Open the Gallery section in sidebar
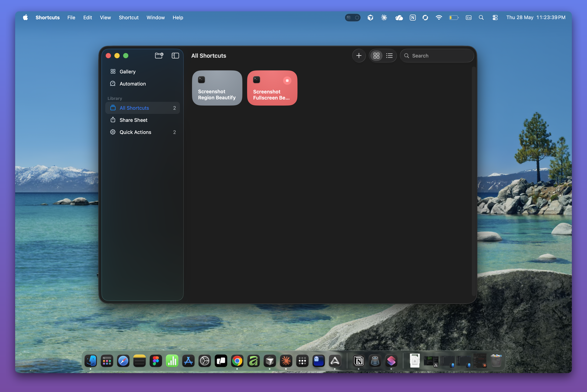Viewport: 587px width, 392px height. point(142,72)
